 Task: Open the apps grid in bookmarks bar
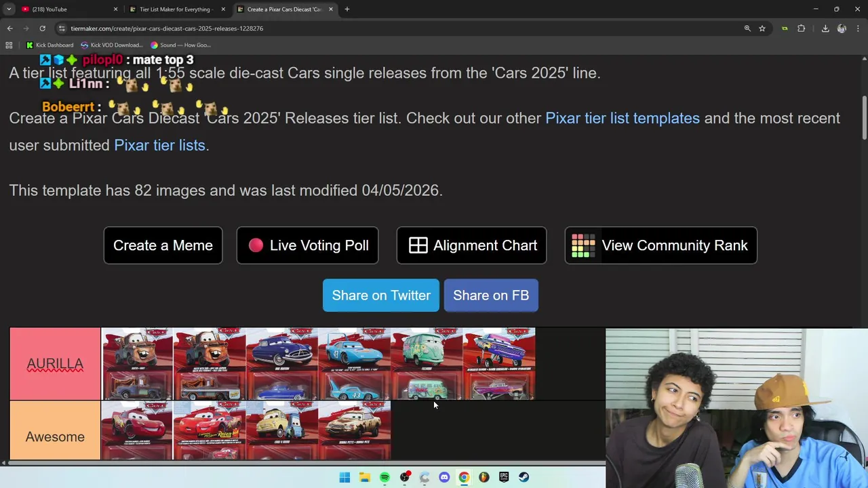(x=9, y=45)
